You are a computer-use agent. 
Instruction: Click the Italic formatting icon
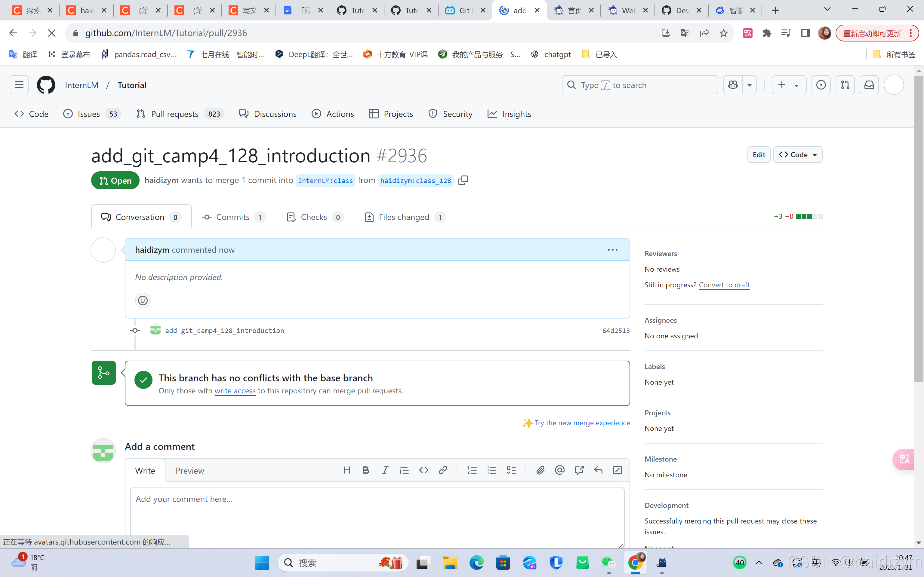(x=385, y=470)
